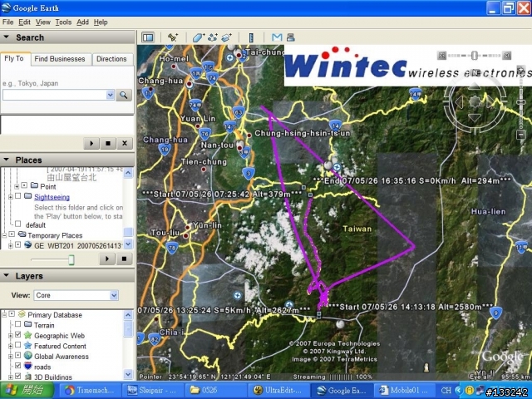
Task: Add a path using the toolbar
Action: (x=213, y=37)
